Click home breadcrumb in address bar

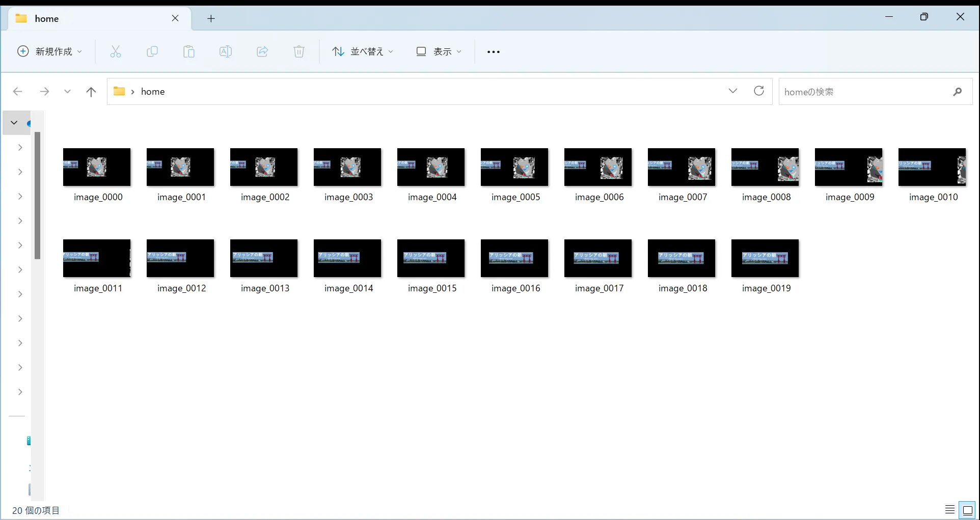pyautogui.click(x=153, y=92)
